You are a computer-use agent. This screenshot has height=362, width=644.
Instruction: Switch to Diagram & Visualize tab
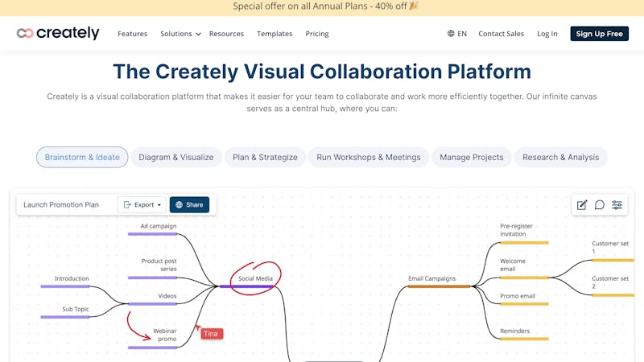tap(176, 157)
